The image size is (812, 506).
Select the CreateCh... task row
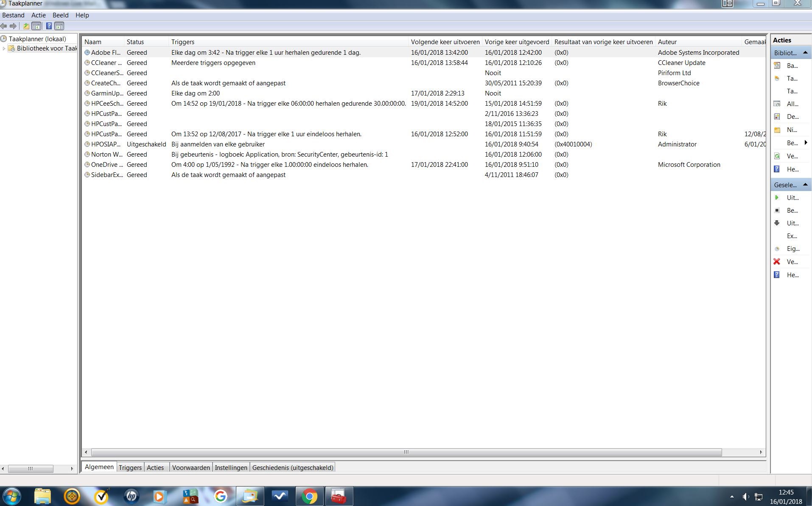coord(423,83)
